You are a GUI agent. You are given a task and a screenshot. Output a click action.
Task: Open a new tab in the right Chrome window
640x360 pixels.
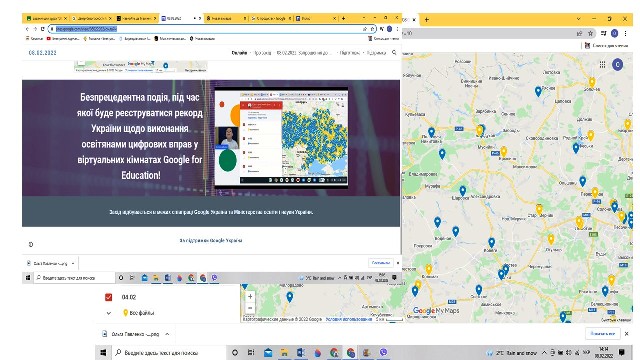pyautogui.click(x=427, y=19)
